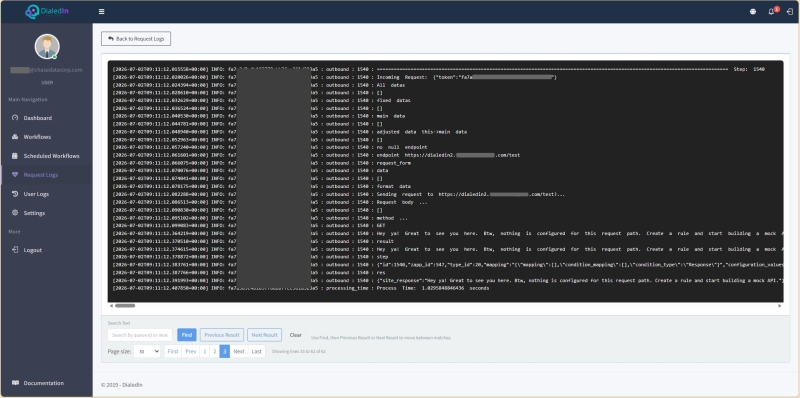This screenshot has width=800, height=398.
Task: Select Request Logs in navigation
Action: 40,175
